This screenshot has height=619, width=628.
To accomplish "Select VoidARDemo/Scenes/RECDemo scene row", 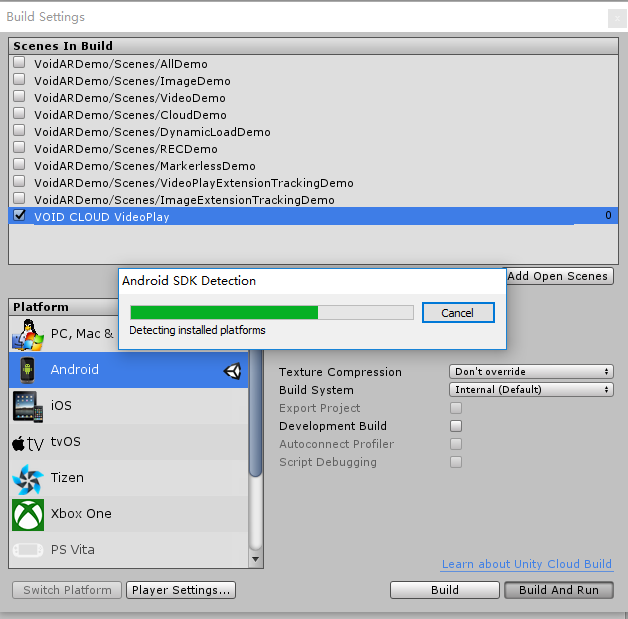I will tap(313, 149).
